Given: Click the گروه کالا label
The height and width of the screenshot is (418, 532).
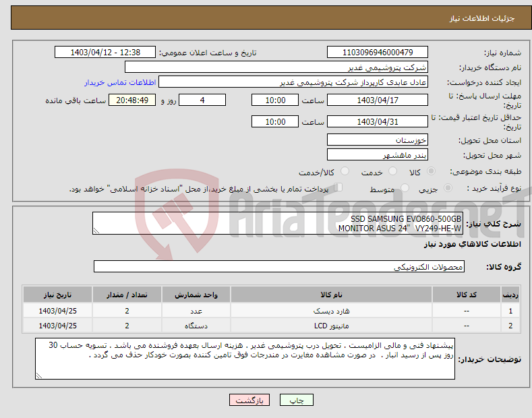Looking at the screenshot, I should click(504, 267).
